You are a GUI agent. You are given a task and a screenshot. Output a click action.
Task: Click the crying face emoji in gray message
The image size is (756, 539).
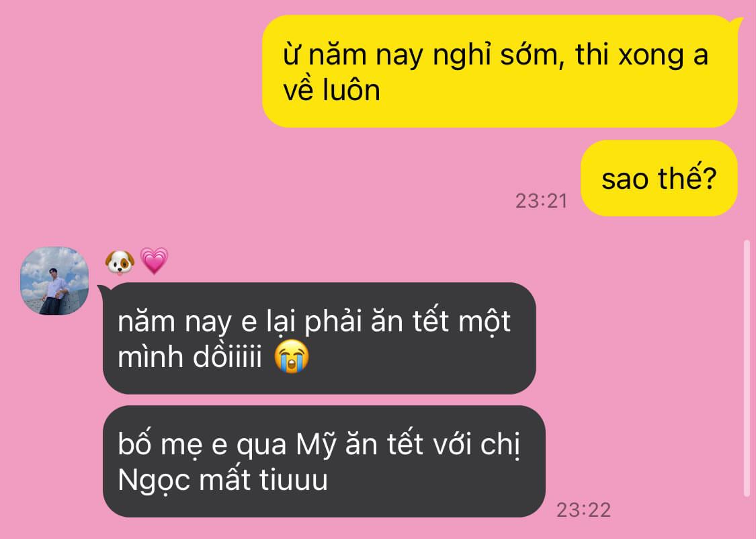[292, 356]
